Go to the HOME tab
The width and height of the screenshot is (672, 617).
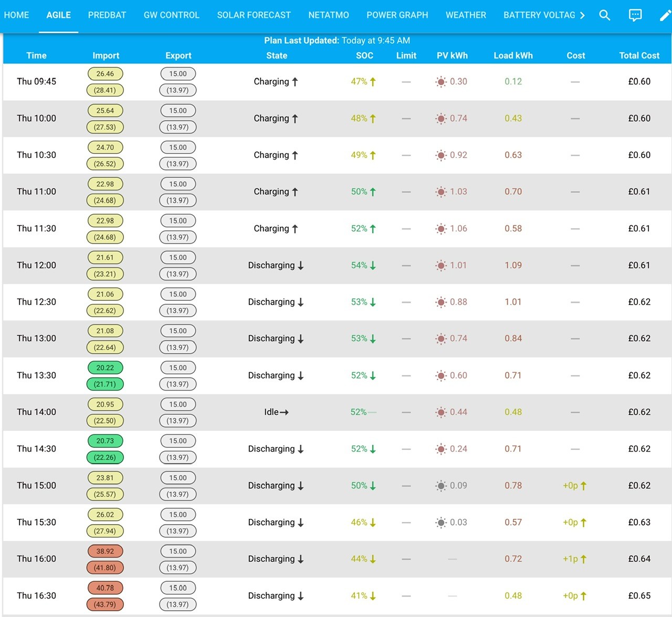[x=17, y=15]
